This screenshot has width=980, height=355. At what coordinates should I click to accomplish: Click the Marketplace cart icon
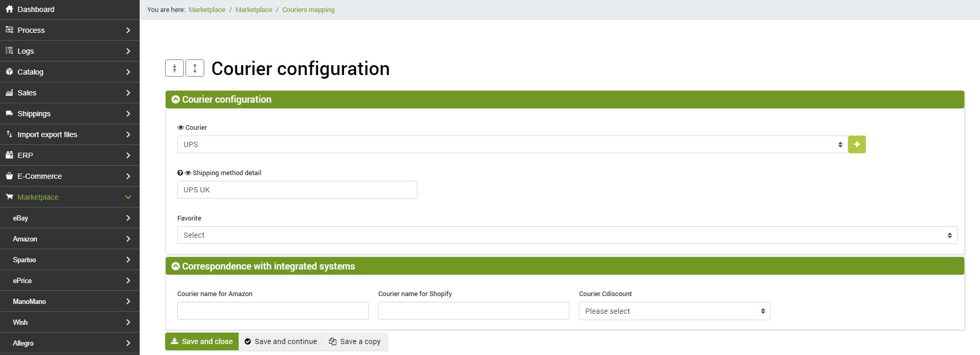[x=9, y=197]
